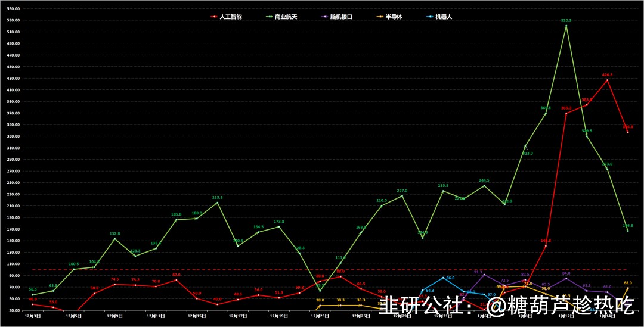644x327 pixels.
Task: Click the 12月17日 x-axis date label
Action: pyautogui.click(x=238, y=316)
